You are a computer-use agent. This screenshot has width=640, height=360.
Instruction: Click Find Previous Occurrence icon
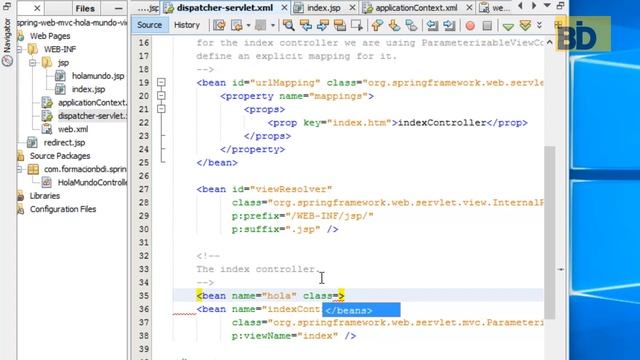tap(306, 25)
